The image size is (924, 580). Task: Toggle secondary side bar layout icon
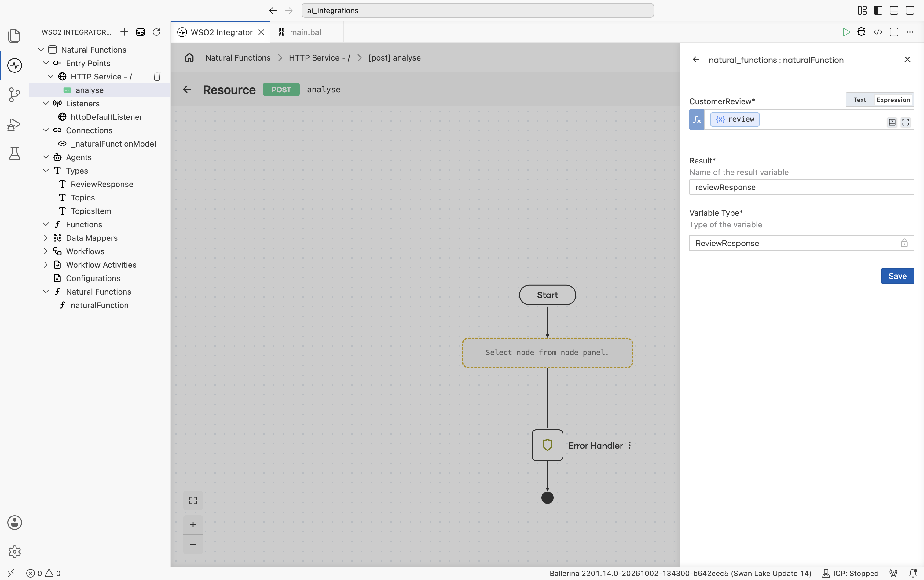910,10
